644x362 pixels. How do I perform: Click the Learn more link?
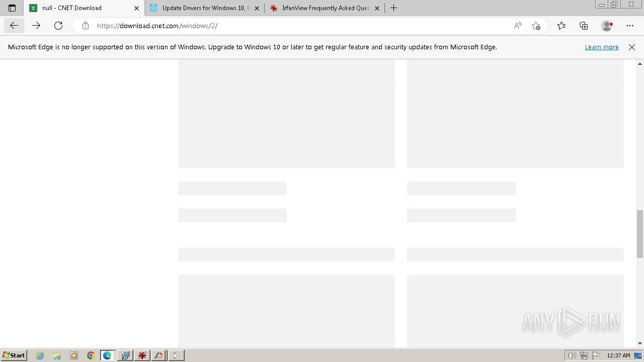(x=602, y=47)
